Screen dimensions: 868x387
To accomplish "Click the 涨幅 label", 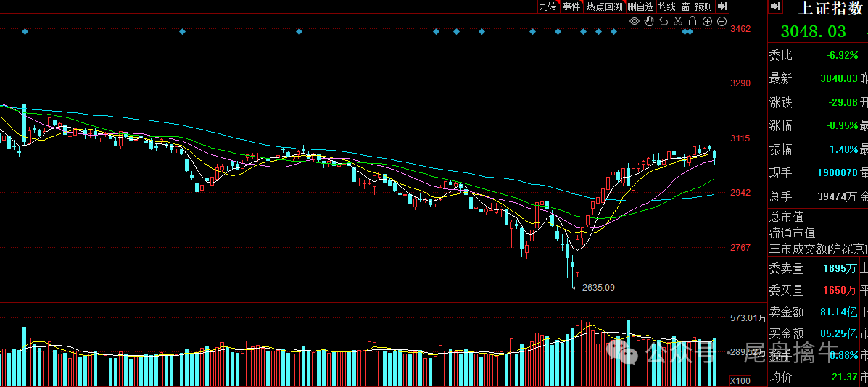I will coord(780,126).
